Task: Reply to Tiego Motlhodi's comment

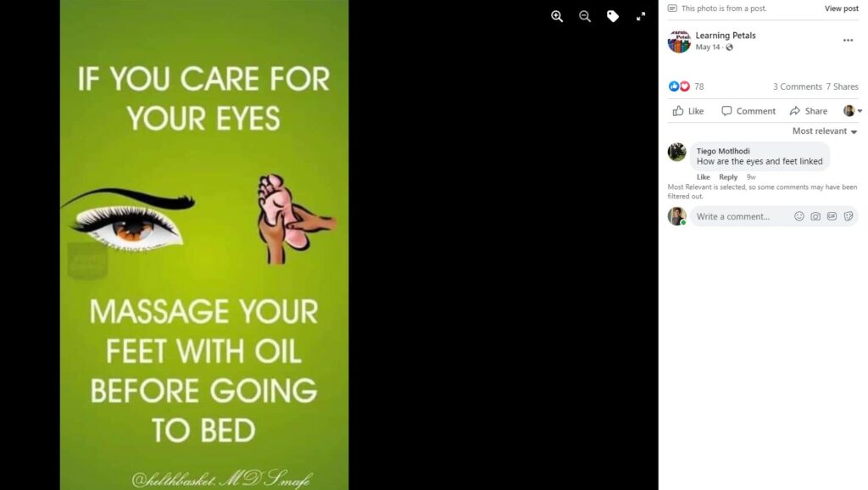Action: point(728,177)
